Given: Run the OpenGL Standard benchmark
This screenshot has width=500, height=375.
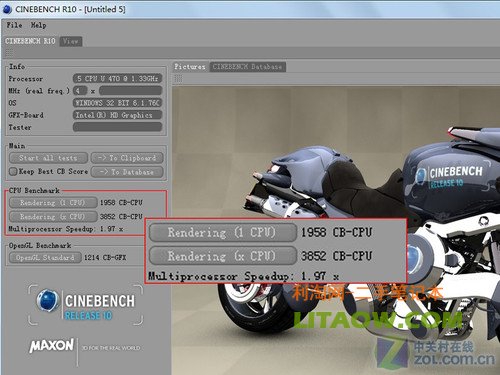Looking at the screenshot, I should [45, 257].
